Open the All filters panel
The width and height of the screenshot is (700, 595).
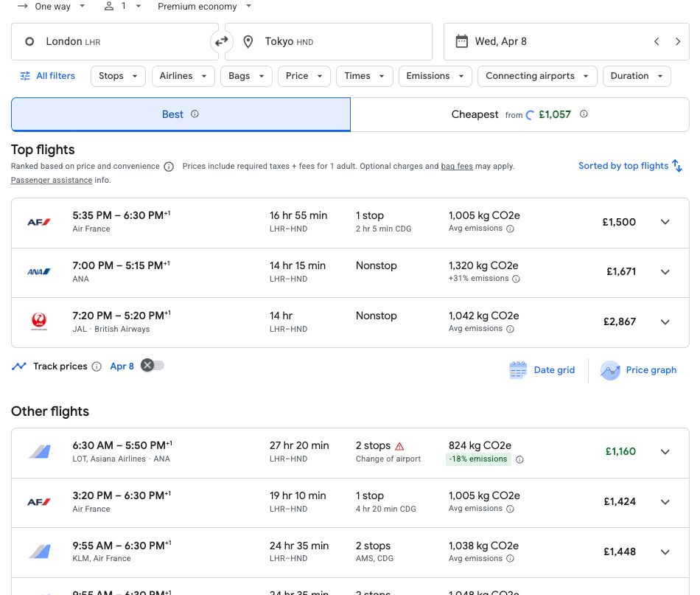pyautogui.click(x=48, y=76)
